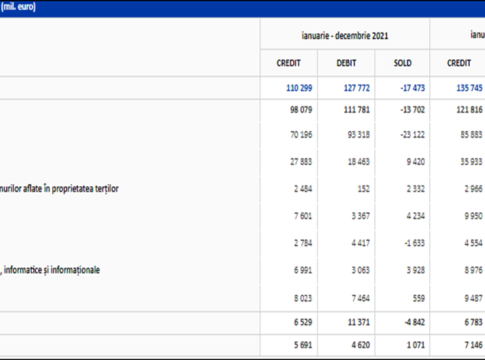Select the figure '8 976'
The width and height of the screenshot is (485, 360).
click(x=474, y=270)
